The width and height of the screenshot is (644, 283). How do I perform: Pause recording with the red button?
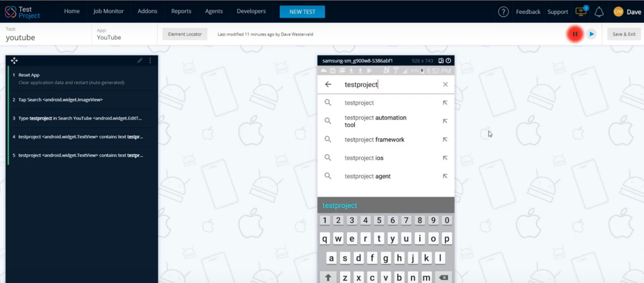575,34
